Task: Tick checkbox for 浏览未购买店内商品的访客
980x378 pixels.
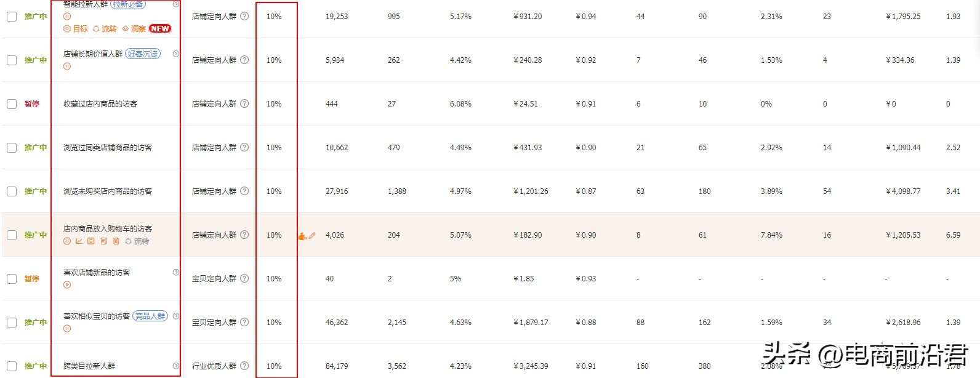Action: point(12,191)
